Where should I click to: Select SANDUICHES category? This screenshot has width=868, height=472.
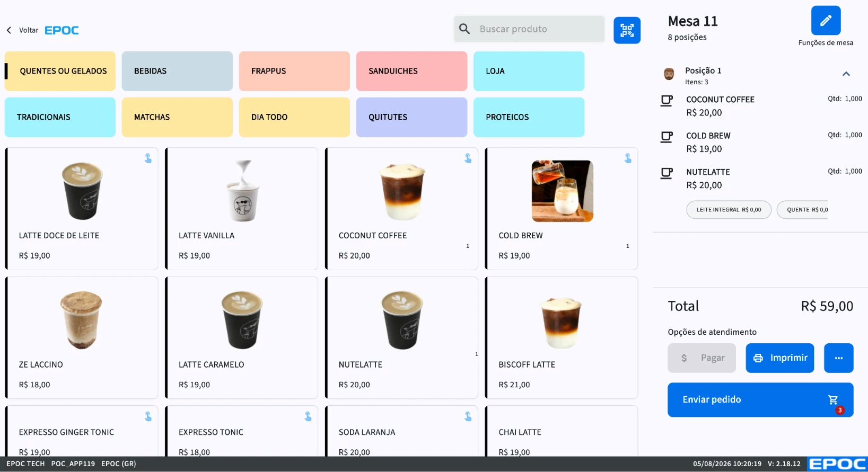pos(411,71)
